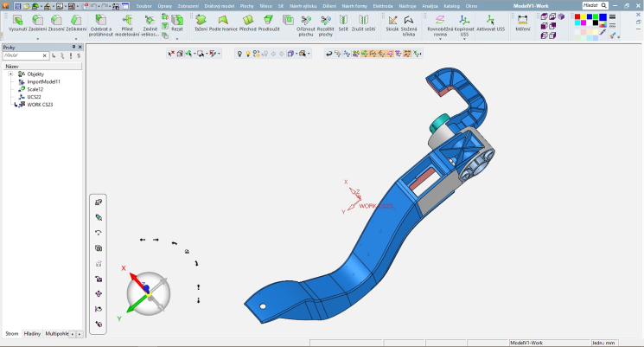Expand the Rovnoběžná rovina dropdown
Image resolution: width=644 pixels, height=347 pixels.
coord(441,39)
